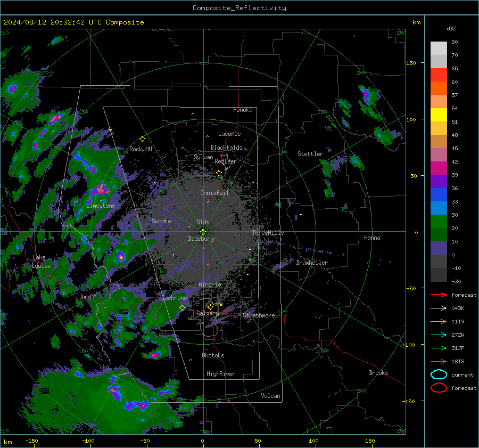
Task: Click the Composite_Reflectivity title
Action: [240, 8]
